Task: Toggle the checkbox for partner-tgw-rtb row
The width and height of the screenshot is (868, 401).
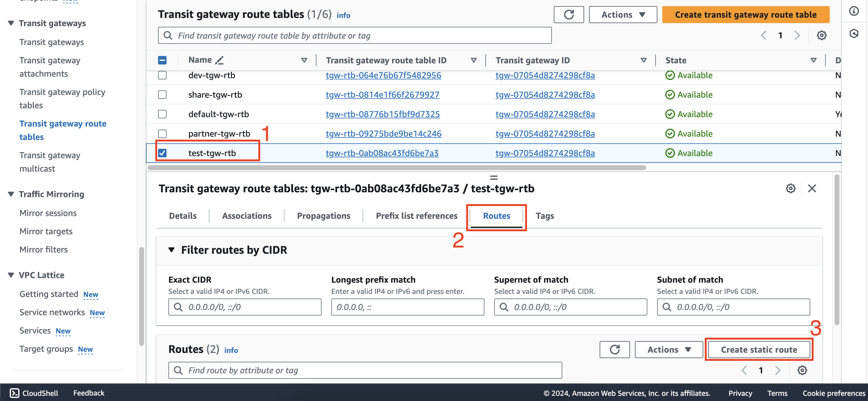Action: (x=162, y=133)
